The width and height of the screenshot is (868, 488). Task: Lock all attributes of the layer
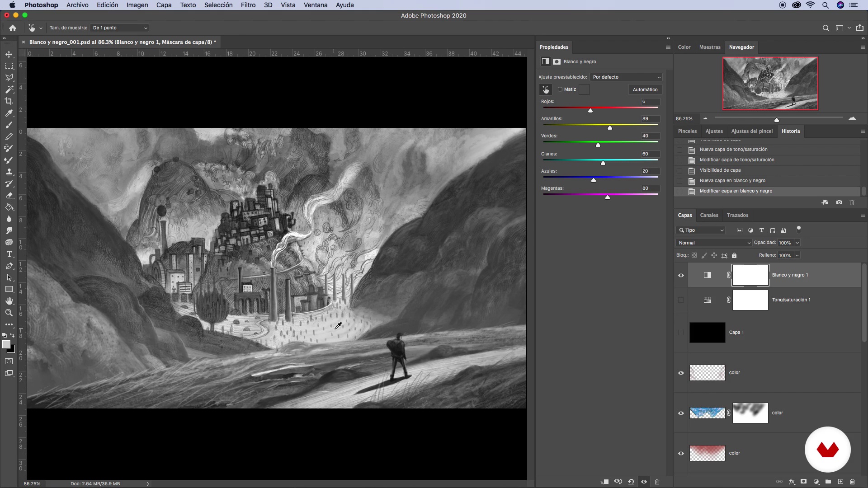pos(734,256)
